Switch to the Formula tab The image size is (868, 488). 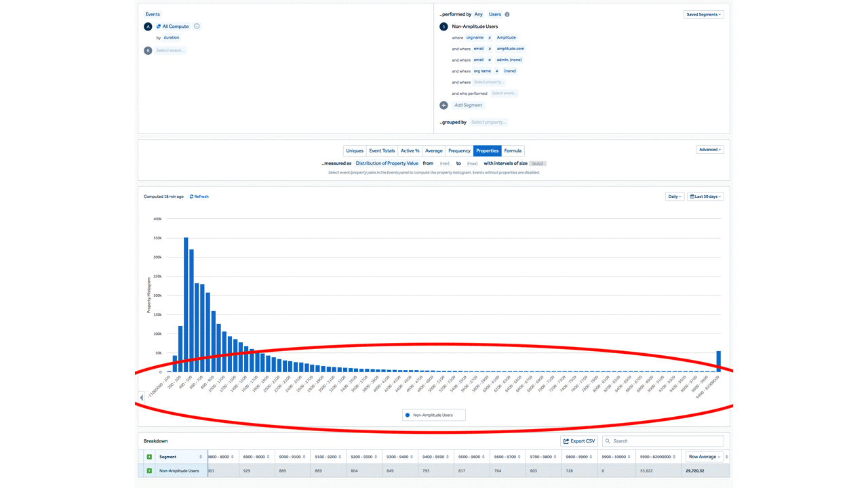point(513,150)
